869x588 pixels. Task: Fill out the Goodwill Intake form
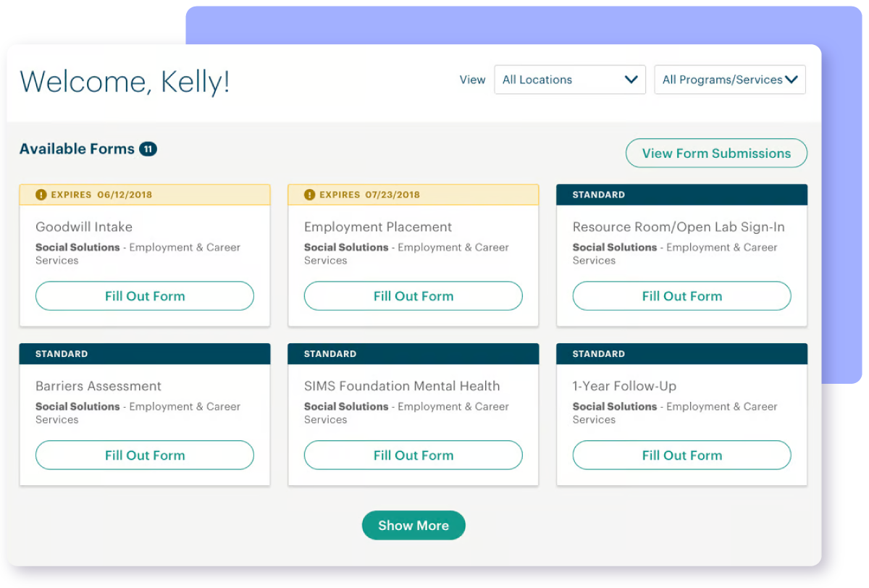(x=145, y=296)
